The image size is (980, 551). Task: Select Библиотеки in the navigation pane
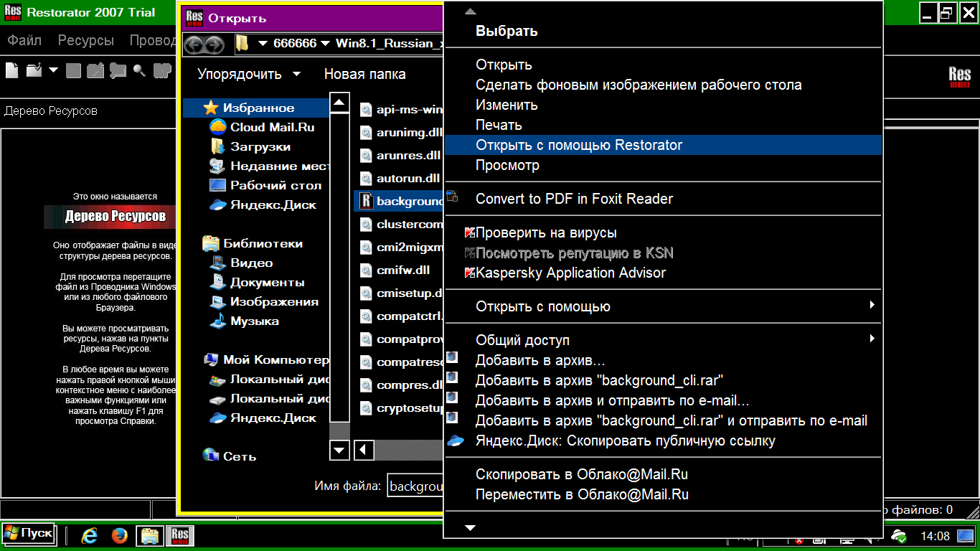point(253,244)
